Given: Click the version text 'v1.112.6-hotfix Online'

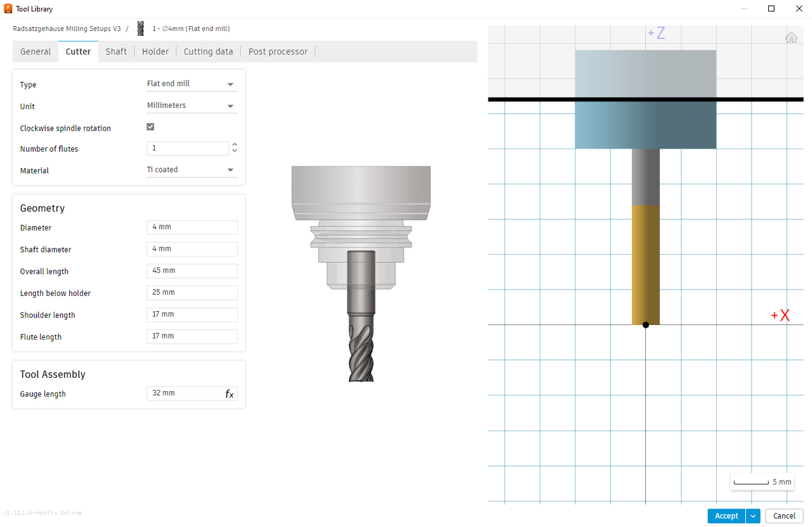Looking at the screenshot, I should click(43, 513).
